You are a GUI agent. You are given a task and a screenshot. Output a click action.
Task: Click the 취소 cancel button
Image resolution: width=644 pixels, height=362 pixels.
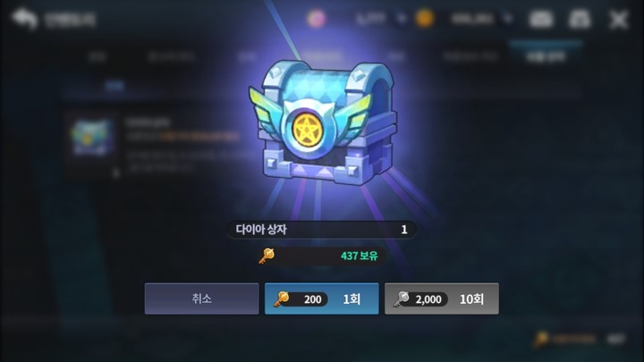click(x=201, y=299)
